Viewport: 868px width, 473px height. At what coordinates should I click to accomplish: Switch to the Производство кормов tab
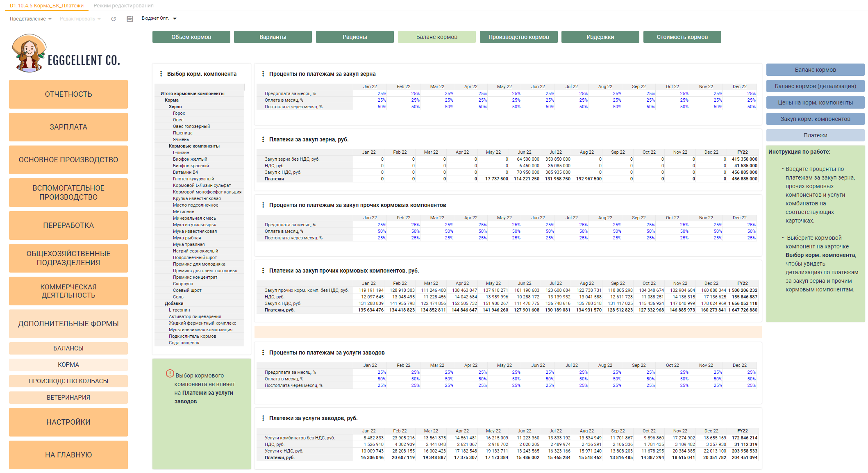518,37
